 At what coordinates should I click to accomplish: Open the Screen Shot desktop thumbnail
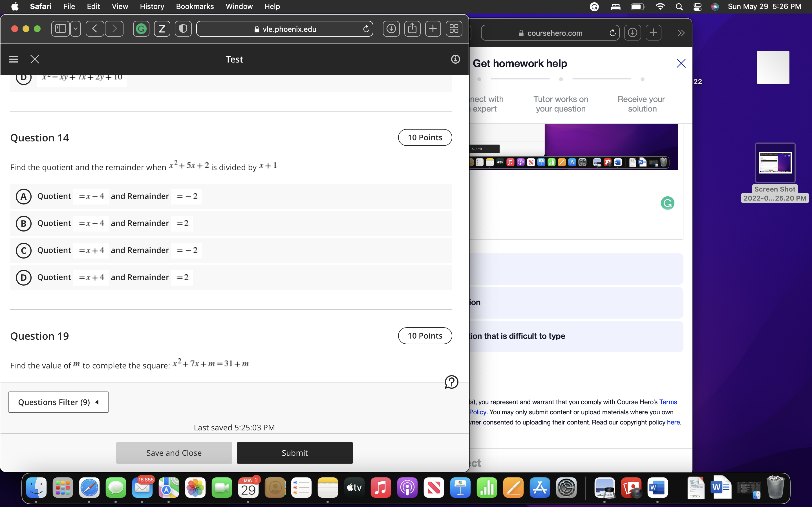(x=775, y=163)
